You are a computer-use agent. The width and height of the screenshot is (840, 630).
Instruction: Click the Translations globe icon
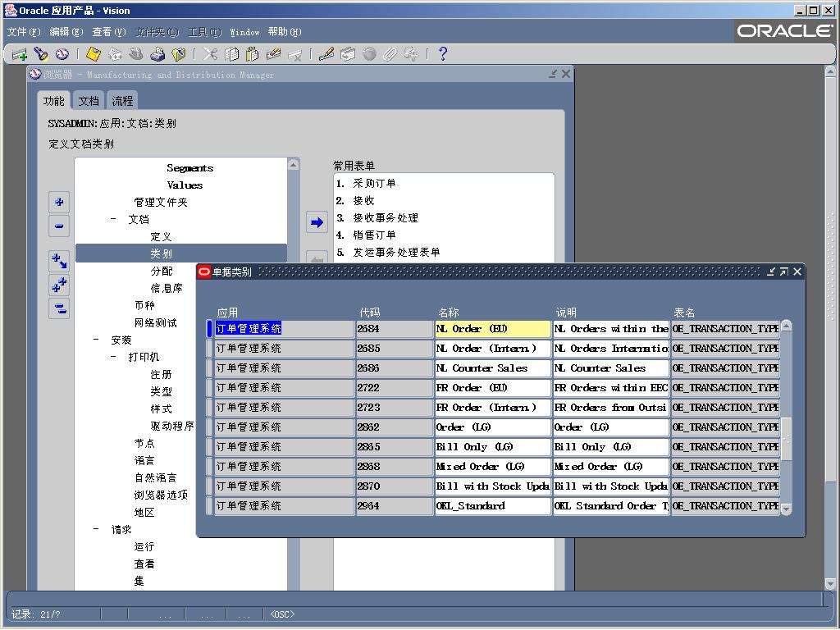click(x=369, y=54)
